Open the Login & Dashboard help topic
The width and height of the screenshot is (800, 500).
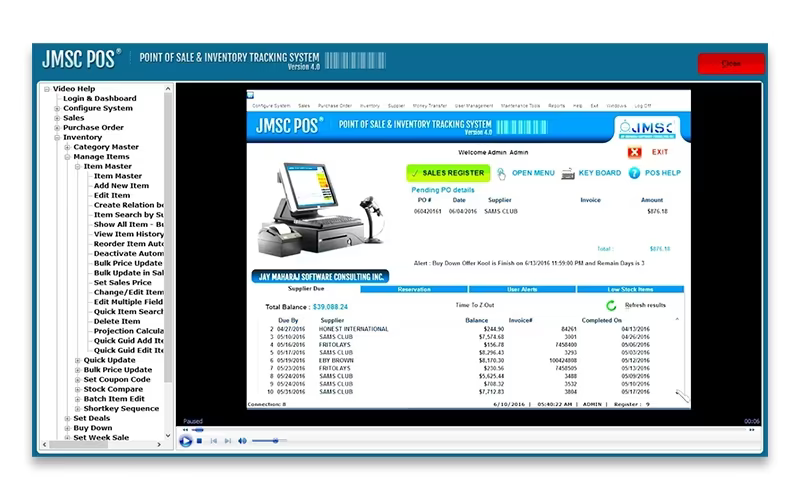tap(99, 98)
